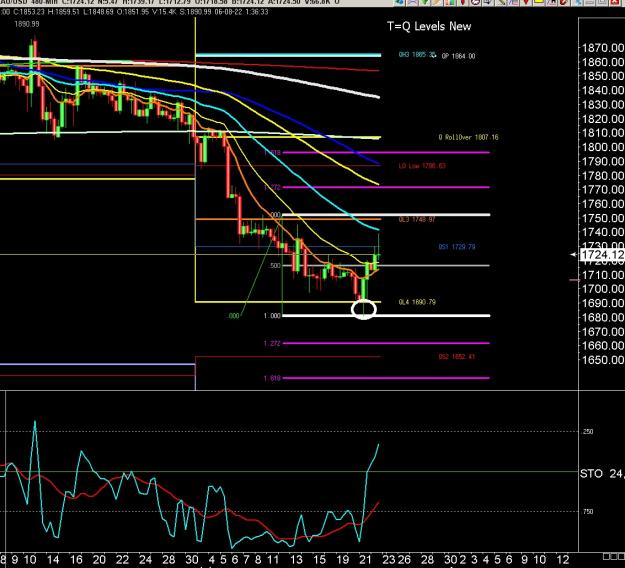Click the 'QS2 1652.41' level label
Viewport: 625px width, 568px height.
pyautogui.click(x=456, y=357)
